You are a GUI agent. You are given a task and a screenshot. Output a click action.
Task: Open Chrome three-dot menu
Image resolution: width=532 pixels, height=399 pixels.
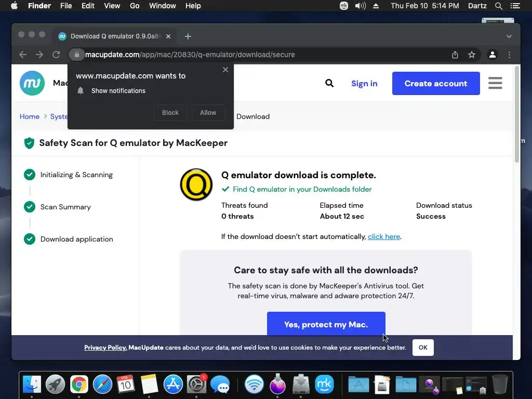509,55
